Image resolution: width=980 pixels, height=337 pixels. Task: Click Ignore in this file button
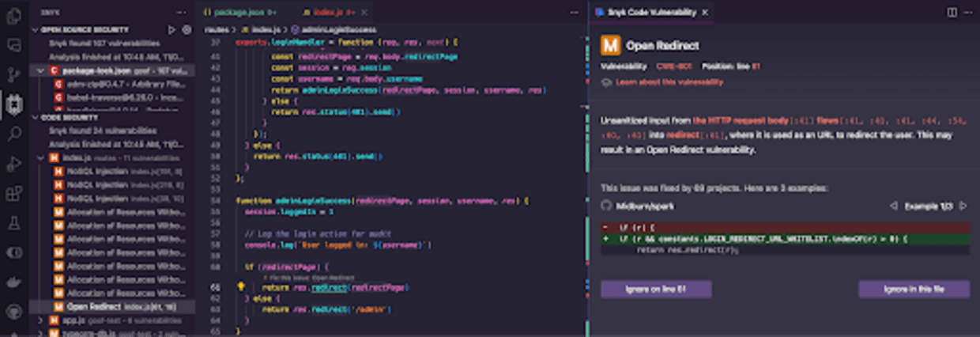click(914, 289)
